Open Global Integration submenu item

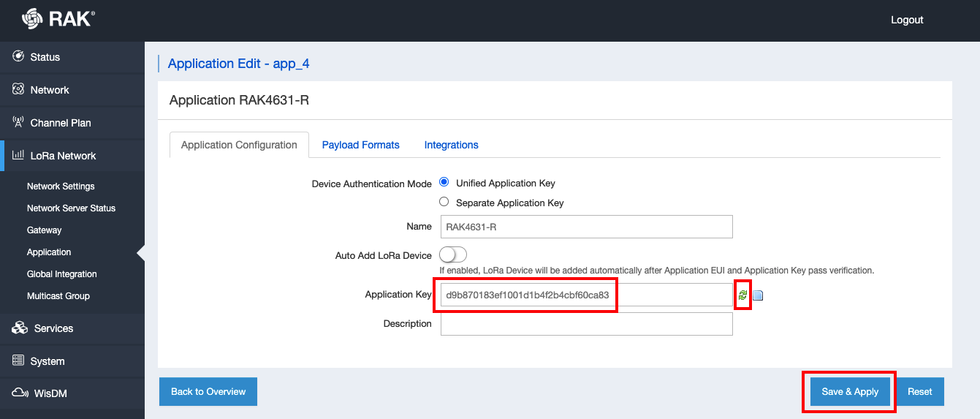tap(62, 274)
